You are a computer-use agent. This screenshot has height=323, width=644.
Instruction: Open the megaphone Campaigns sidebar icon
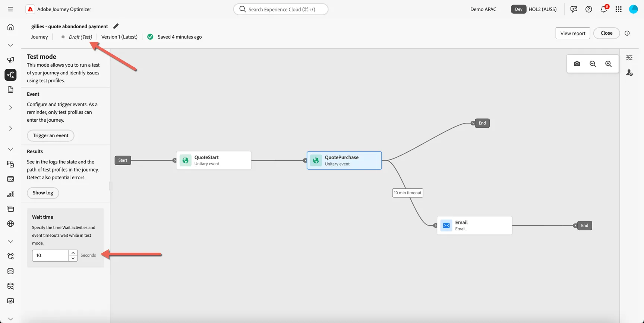[10, 60]
